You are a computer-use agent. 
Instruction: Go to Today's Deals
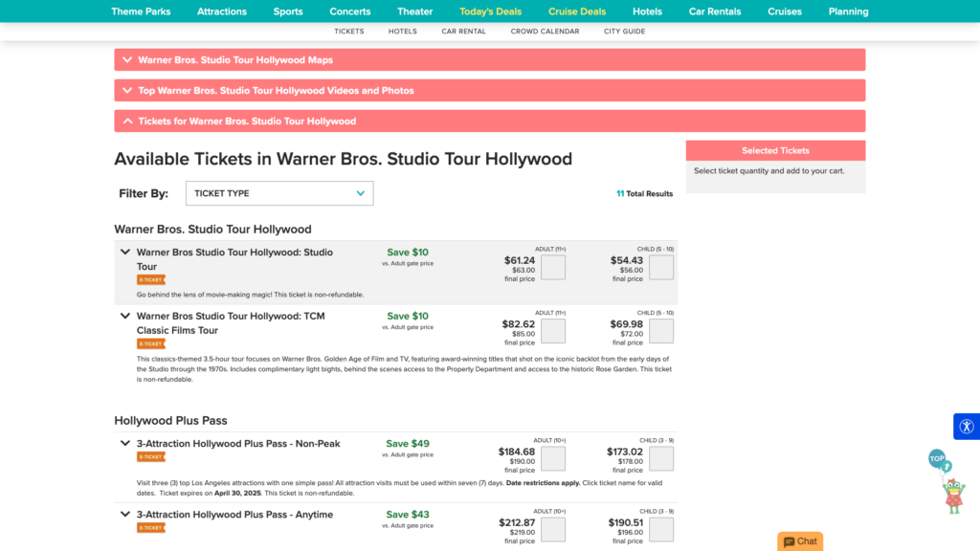[491, 11]
